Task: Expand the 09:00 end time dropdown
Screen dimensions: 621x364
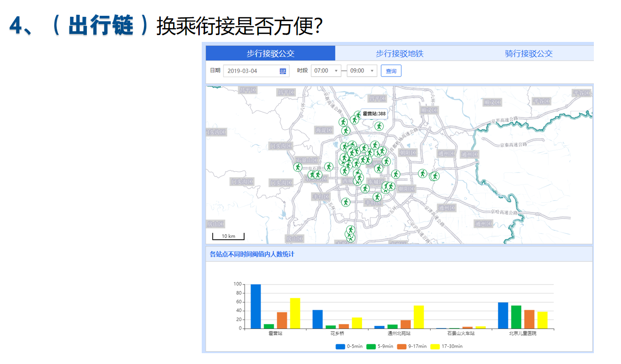Action: 362,71
